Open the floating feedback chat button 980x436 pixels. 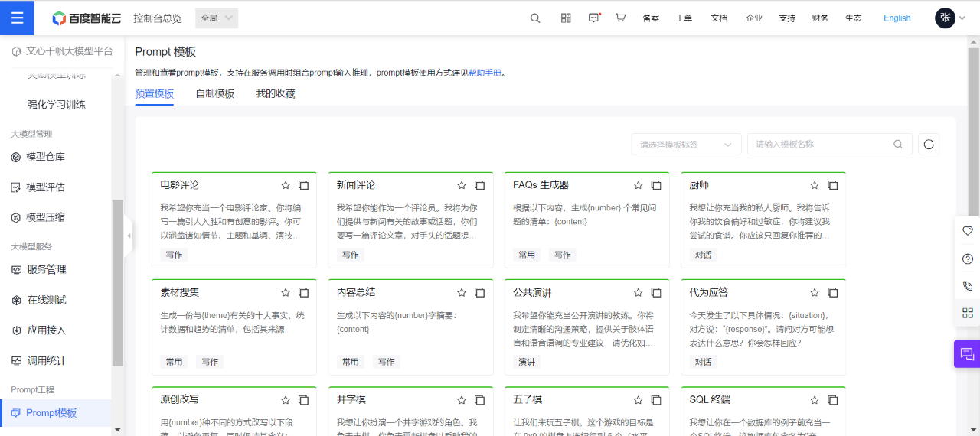pos(967,353)
